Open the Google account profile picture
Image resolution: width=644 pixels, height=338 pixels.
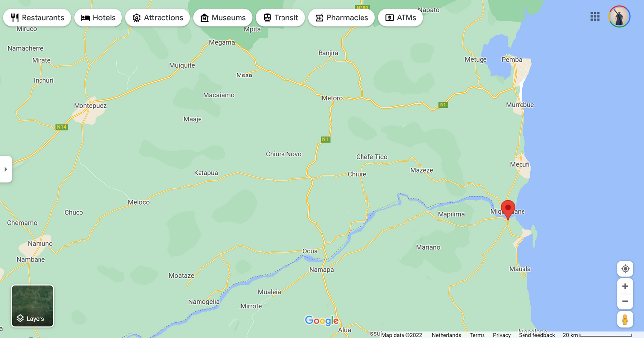619,17
